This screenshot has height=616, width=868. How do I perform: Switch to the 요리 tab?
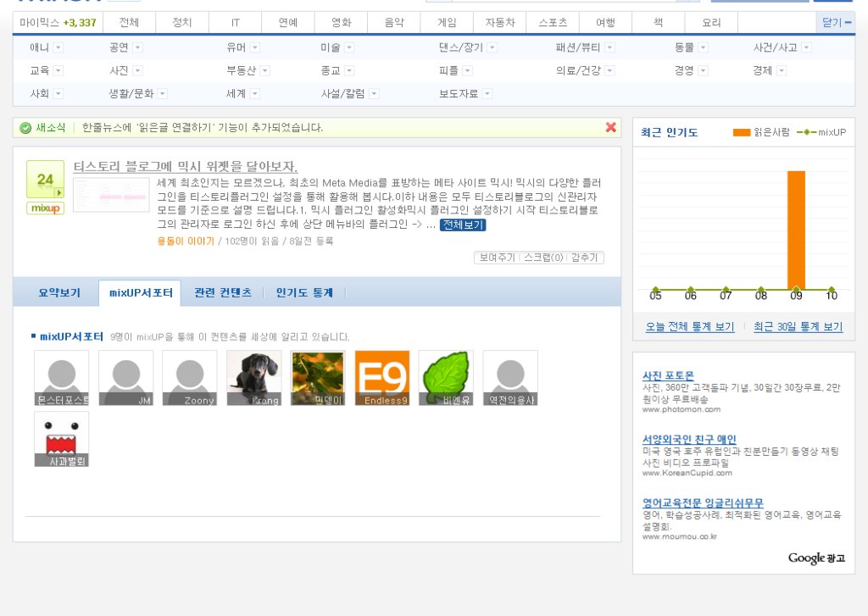pyautogui.click(x=711, y=23)
